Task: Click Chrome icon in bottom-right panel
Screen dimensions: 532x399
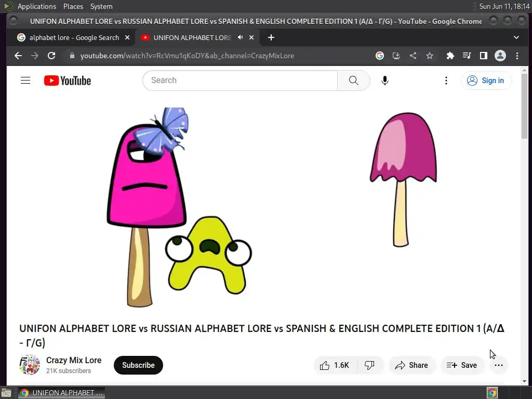Action: tap(493, 393)
